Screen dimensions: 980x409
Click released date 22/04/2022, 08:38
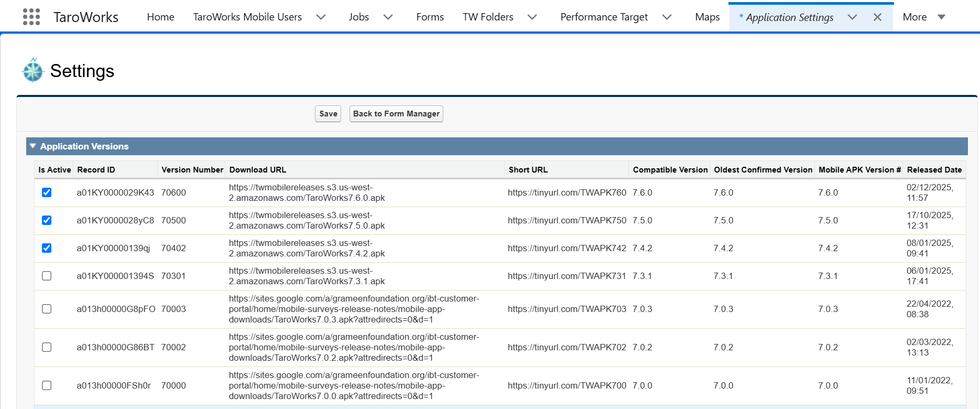[930, 309]
